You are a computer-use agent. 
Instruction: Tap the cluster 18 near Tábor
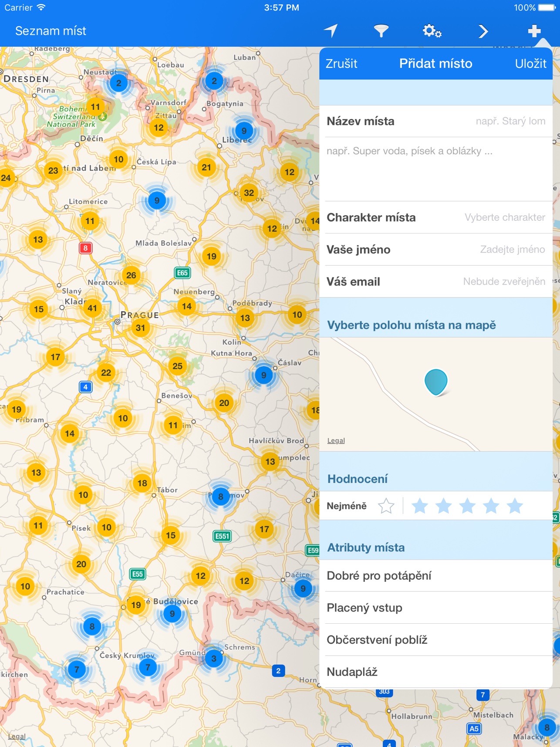[x=142, y=483]
